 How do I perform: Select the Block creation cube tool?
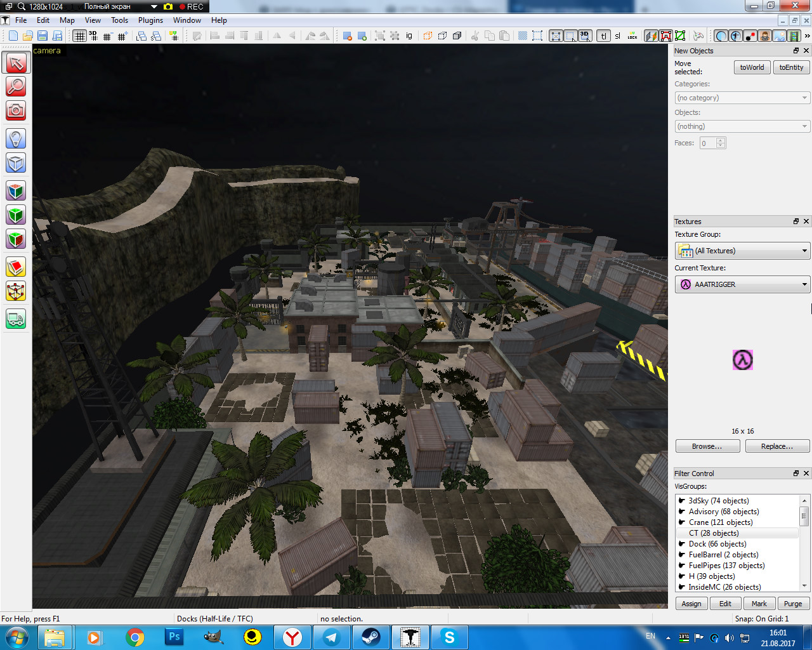(16, 162)
